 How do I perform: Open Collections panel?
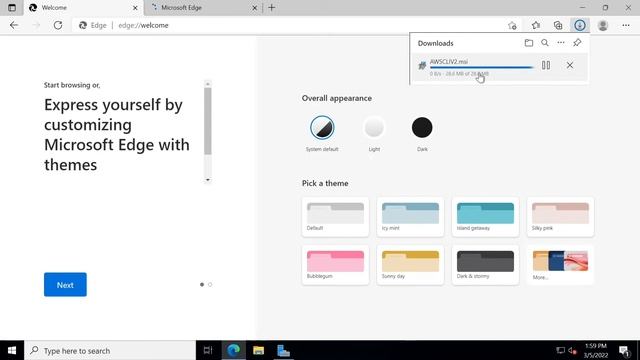pyautogui.click(x=558, y=25)
